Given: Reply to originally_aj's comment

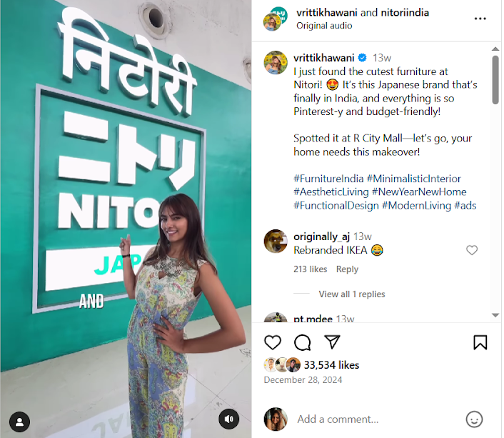Looking at the screenshot, I should pos(347,269).
